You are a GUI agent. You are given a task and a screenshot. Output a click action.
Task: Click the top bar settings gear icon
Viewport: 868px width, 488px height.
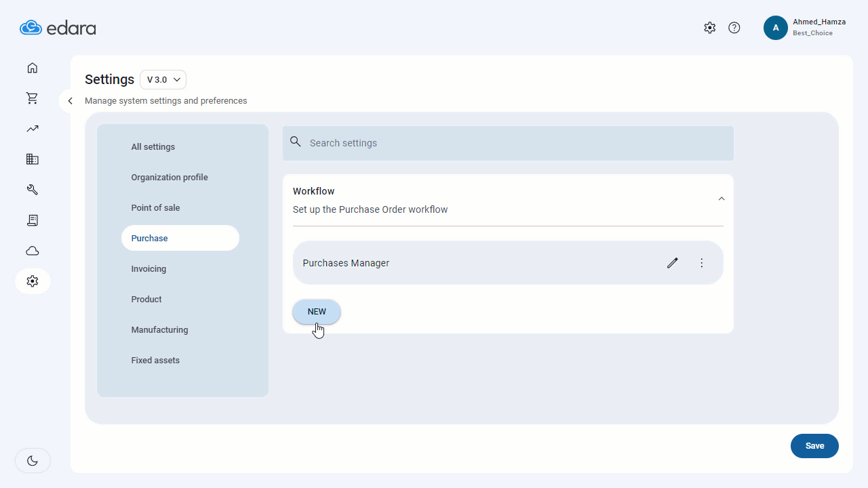point(709,28)
